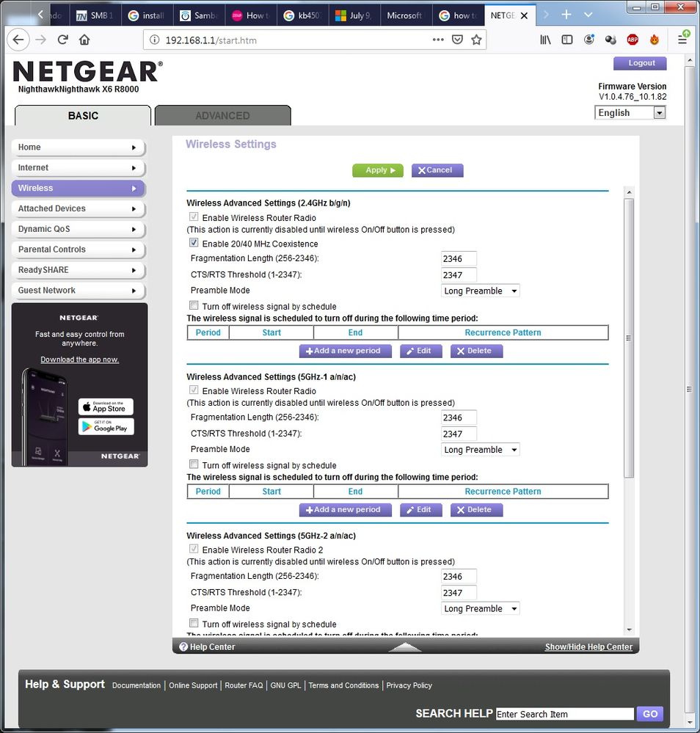This screenshot has height=733, width=700.
Task: Open the Preamble Mode dropdown for 2.4GHz
Action: tap(480, 290)
